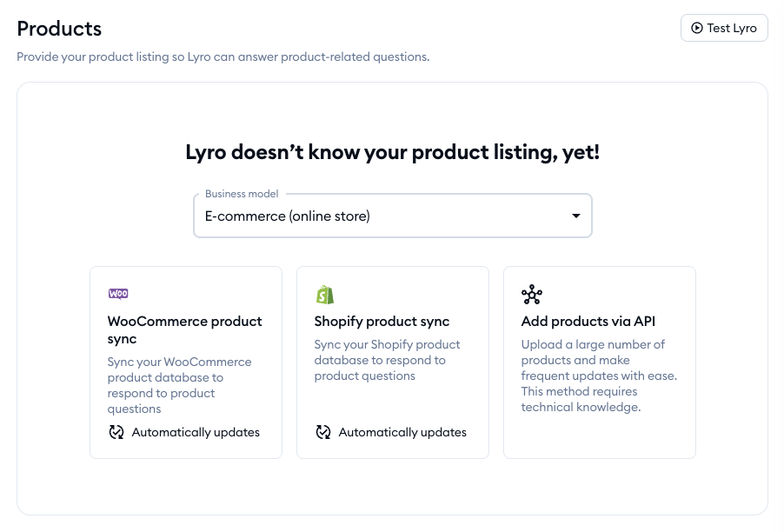Click the WooCommerce logo icon

point(118,294)
